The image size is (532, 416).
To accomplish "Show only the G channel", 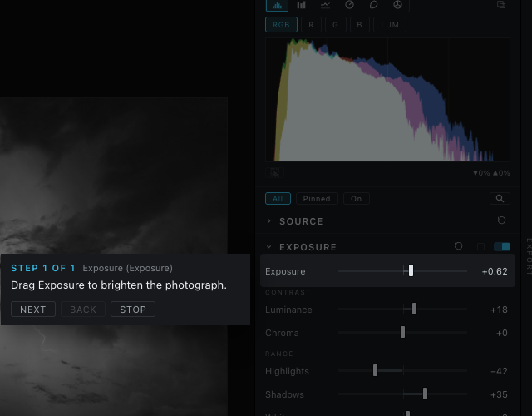I will [x=335, y=25].
